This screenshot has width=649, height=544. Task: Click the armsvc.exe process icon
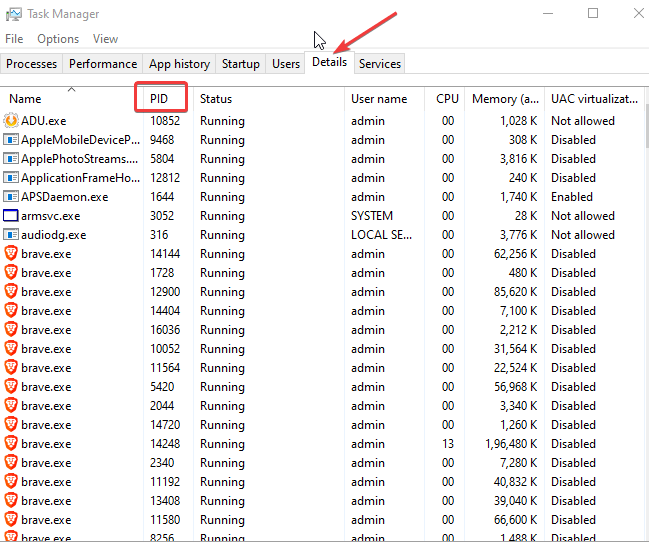click(12, 216)
